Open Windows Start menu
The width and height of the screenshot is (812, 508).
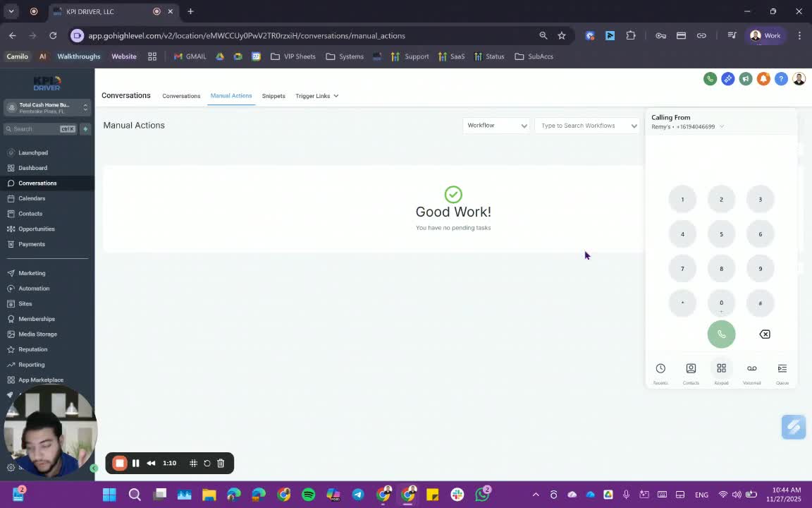click(x=109, y=495)
